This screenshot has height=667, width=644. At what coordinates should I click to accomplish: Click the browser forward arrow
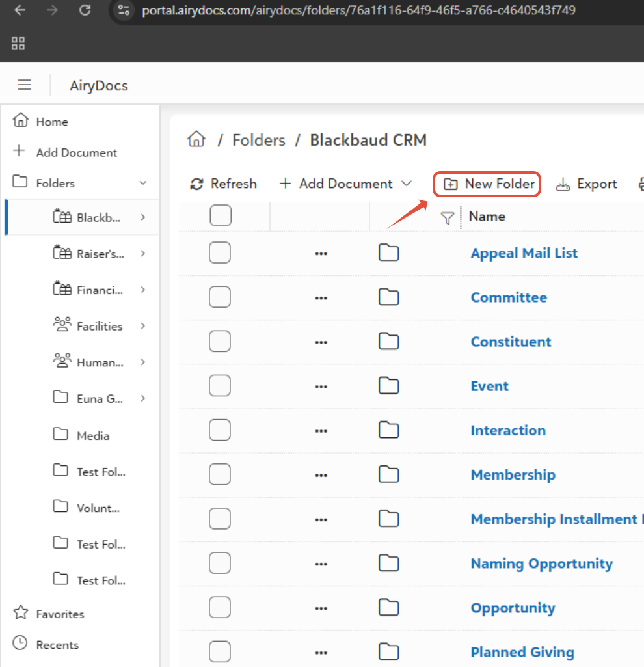click(52, 10)
